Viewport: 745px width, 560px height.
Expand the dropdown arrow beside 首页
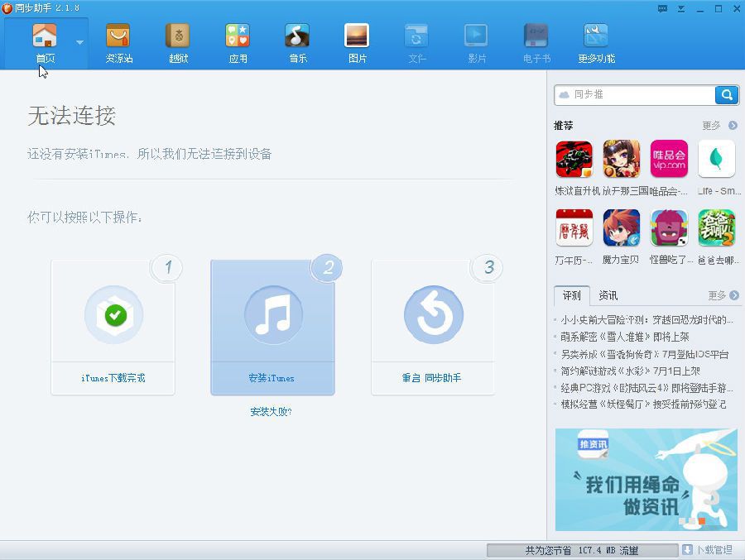coord(79,43)
